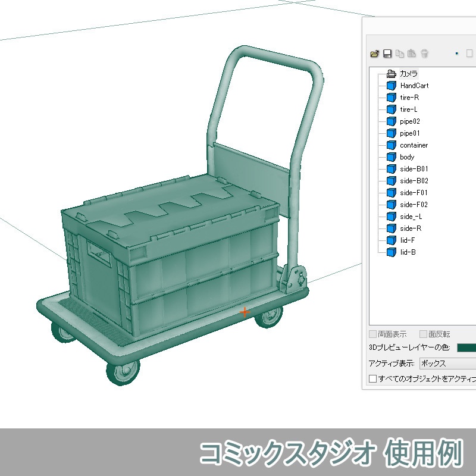Click the delete trash icon
This screenshot has width=476, height=476.
point(424,54)
